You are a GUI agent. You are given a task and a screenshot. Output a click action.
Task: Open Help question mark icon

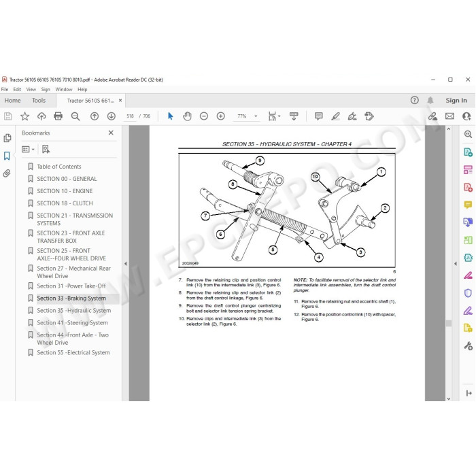coord(414,100)
